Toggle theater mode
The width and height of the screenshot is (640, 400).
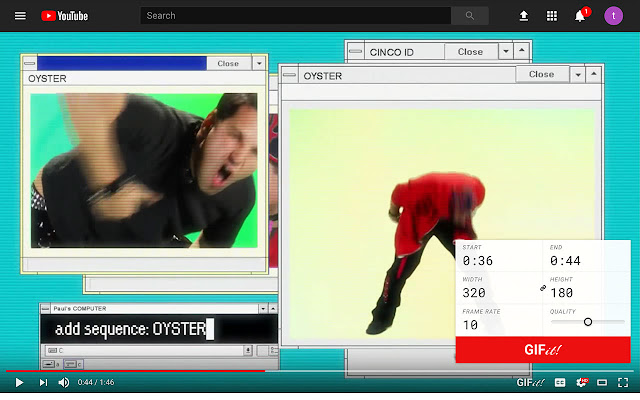tap(602, 382)
